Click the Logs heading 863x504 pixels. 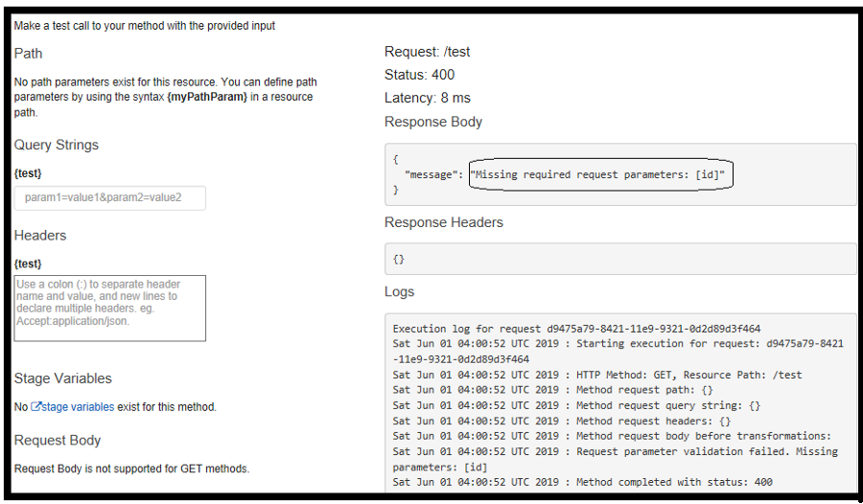(400, 291)
